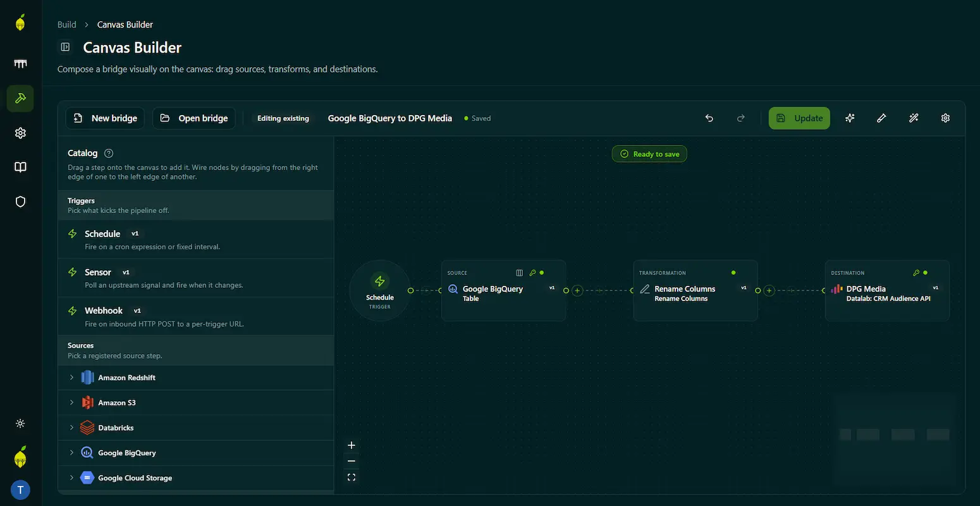Redo the canvas change

pyautogui.click(x=741, y=118)
